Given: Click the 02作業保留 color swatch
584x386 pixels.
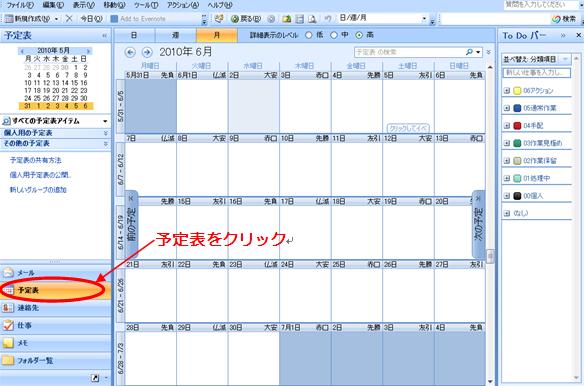Looking at the screenshot, I should (x=517, y=161).
